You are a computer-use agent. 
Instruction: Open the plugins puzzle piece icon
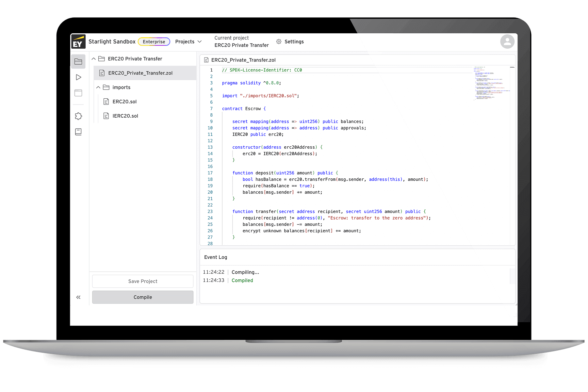78,116
